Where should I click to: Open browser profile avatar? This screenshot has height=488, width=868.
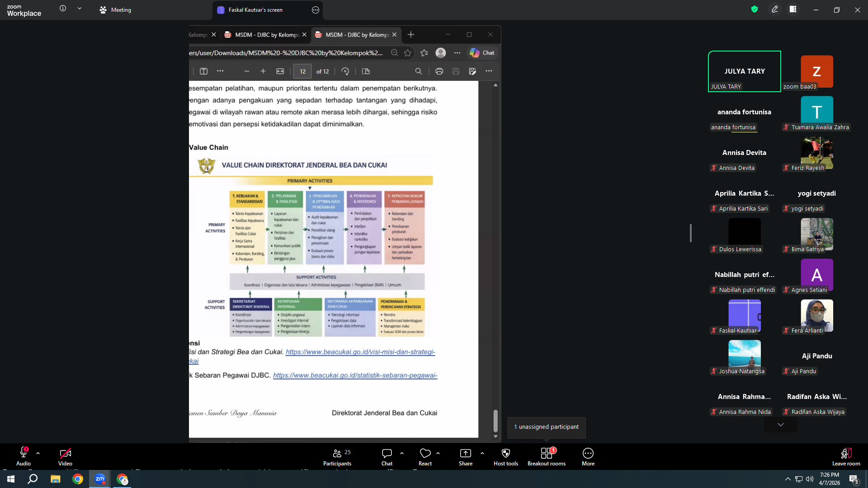coord(441,53)
